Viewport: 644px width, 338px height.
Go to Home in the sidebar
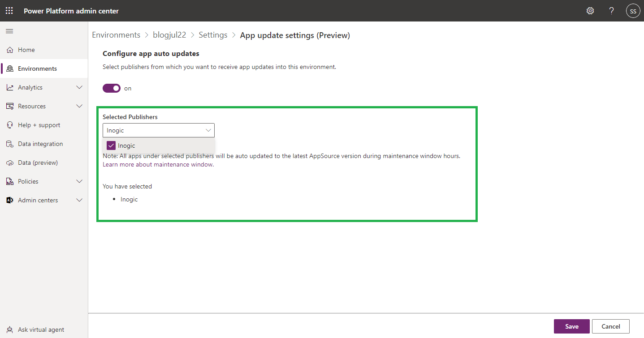pyautogui.click(x=44, y=50)
